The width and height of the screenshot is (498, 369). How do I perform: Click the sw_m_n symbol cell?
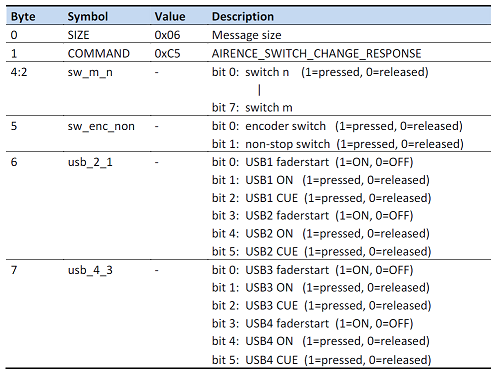(x=90, y=72)
